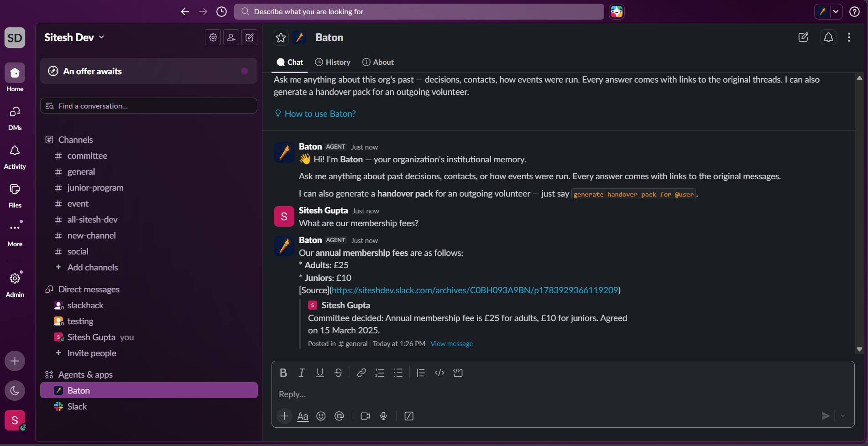Open the emoji picker
868x446 pixels.
[321, 416]
